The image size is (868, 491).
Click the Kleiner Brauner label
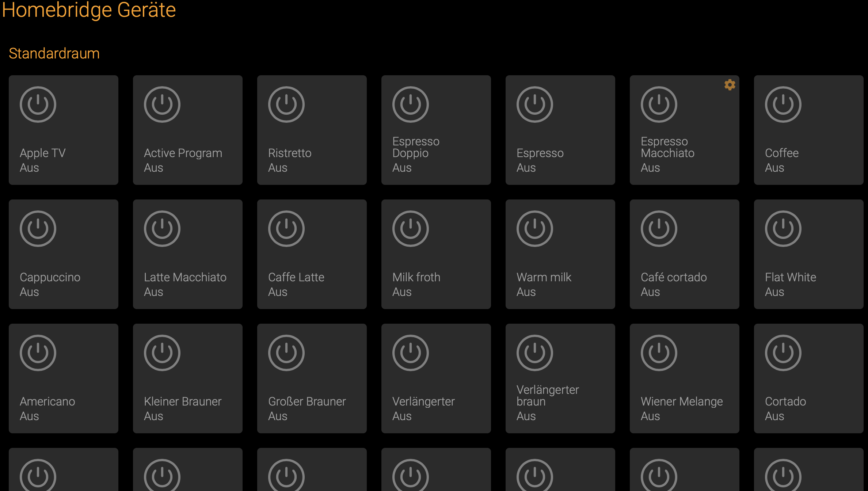[x=183, y=401]
